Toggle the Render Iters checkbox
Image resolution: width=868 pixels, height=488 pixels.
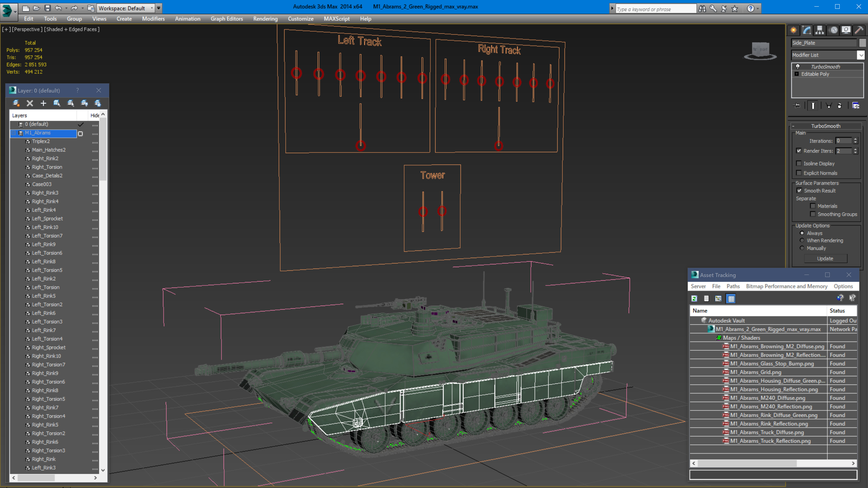coord(799,151)
